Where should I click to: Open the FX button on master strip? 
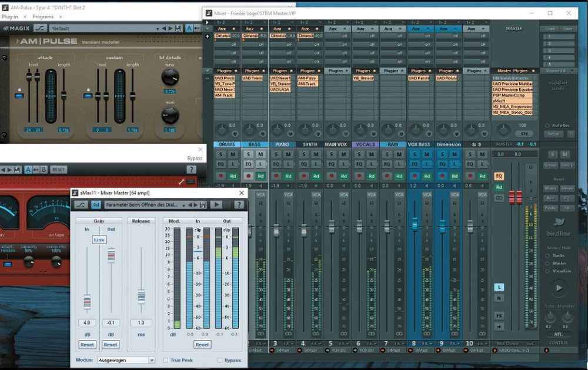click(x=499, y=315)
